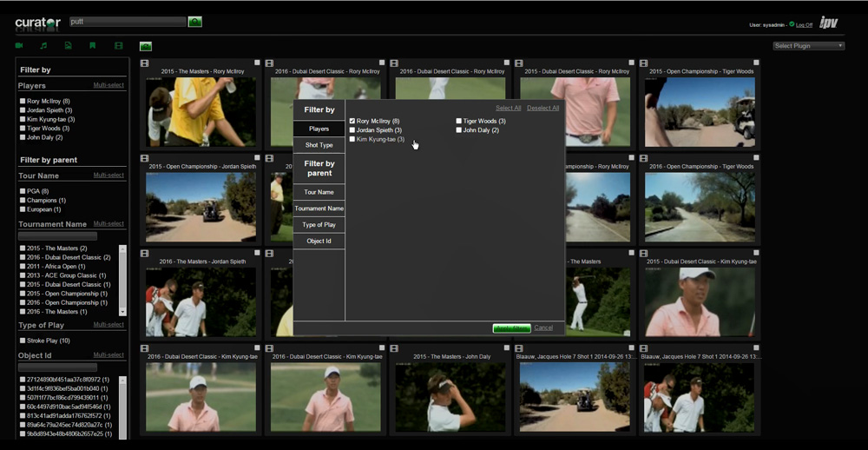Screen dimensions: 868x450
Task: Click film icon on 2015 Open Championship Tiger Woods card
Action: click(643, 63)
